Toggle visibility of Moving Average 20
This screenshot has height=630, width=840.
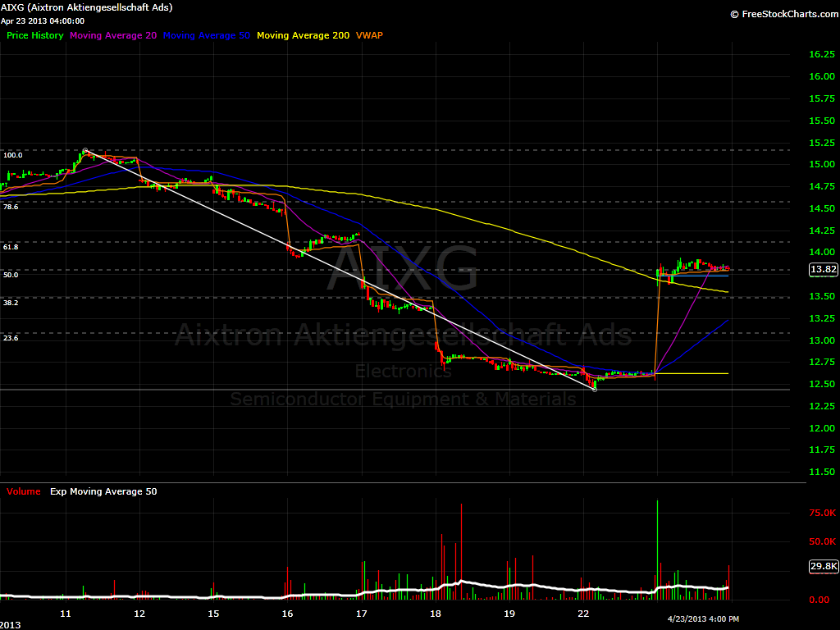point(112,35)
